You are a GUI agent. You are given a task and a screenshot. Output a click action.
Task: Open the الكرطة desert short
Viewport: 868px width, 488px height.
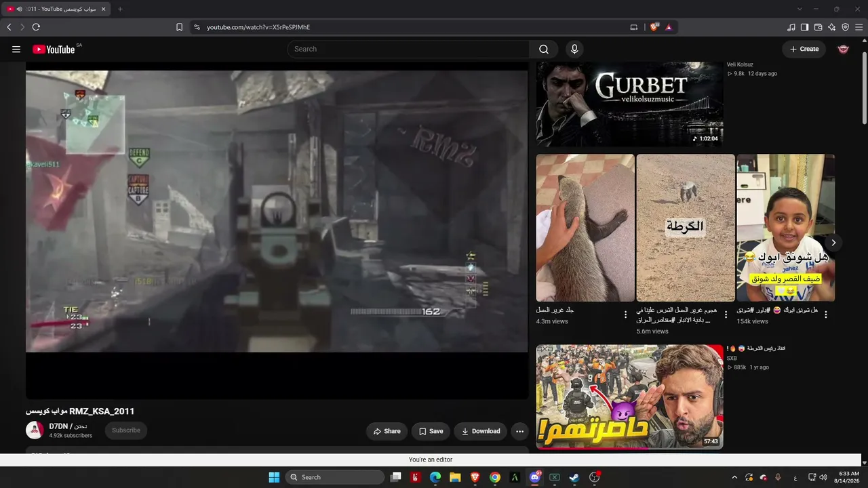tap(686, 228)
